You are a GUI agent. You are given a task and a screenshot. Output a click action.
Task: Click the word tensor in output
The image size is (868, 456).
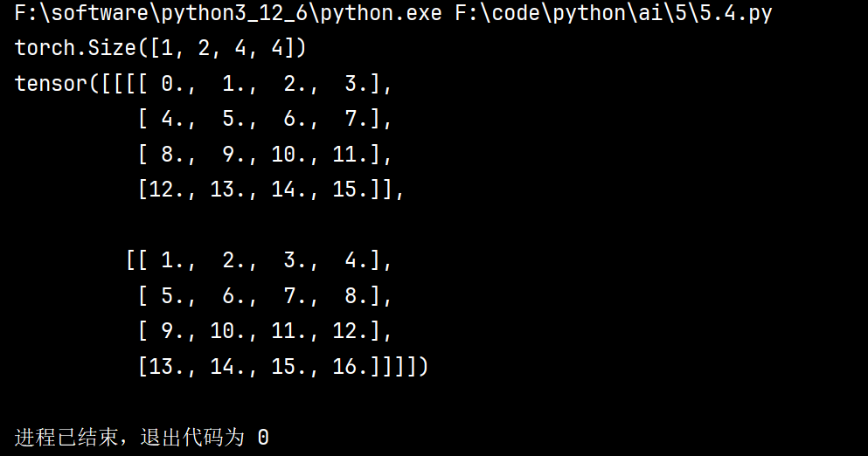(51, 84)
